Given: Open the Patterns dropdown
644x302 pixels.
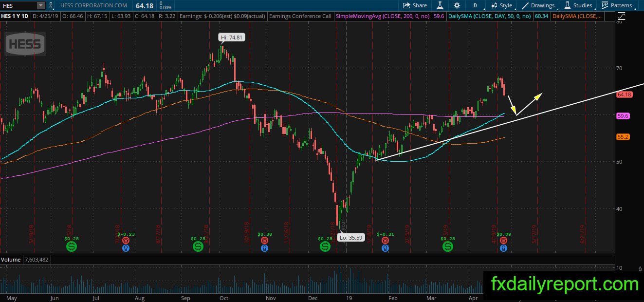Looking at the screenshot, I should pyautogui.click(x=617, y=5).
